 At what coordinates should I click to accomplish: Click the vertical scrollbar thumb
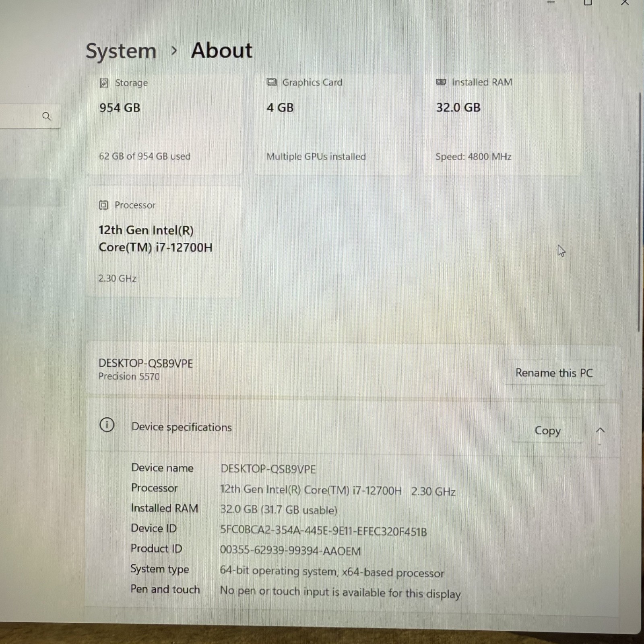click(640, 211)
